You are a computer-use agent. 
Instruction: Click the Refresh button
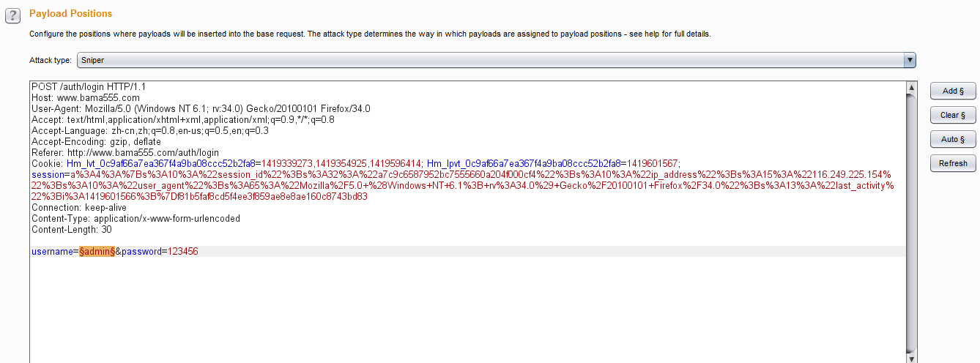click(953, 163)
